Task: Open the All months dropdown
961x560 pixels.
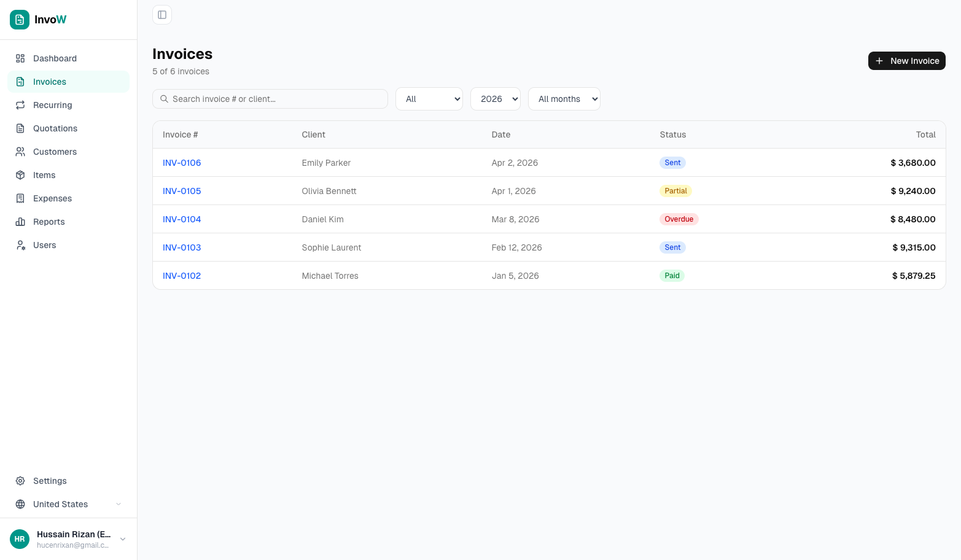Action: [x=564, y=99]
